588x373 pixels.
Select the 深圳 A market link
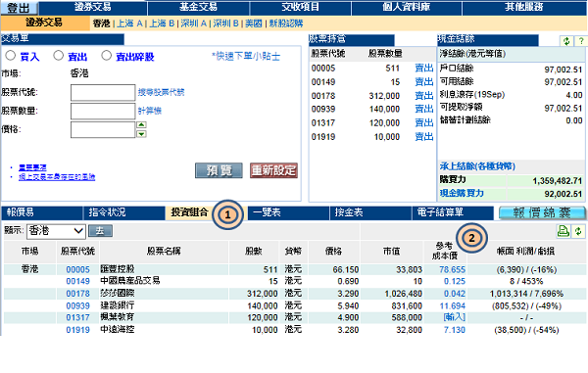(193, 23)
